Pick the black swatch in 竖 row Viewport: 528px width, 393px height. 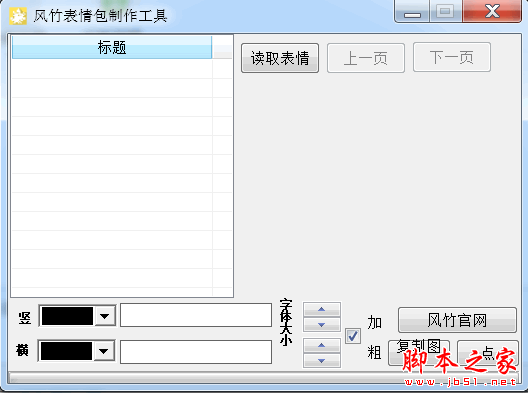tap(67, 316)
